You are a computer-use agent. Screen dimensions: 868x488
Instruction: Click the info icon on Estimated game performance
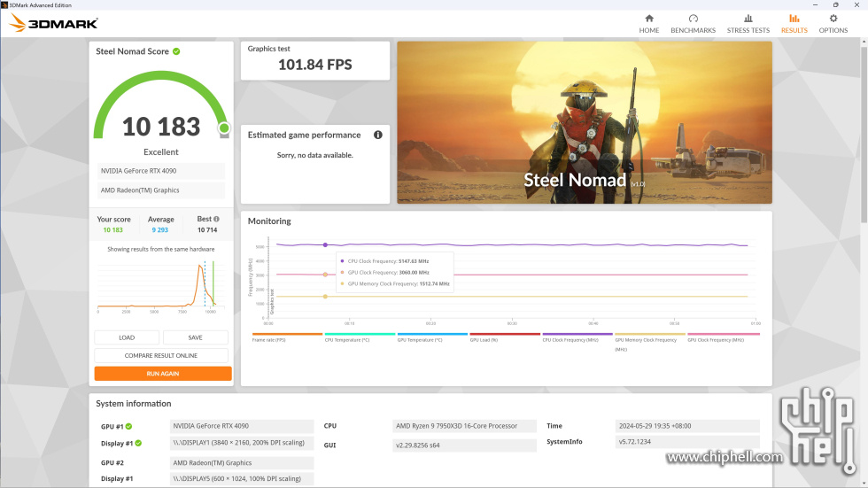pos(378,135)
